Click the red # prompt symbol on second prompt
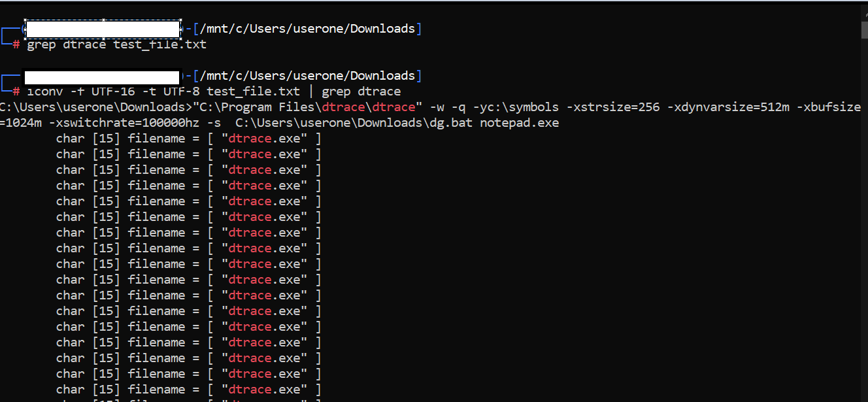The width and height of the screenshot is (868, 402). pyautogui.click(x=16, y=92)
